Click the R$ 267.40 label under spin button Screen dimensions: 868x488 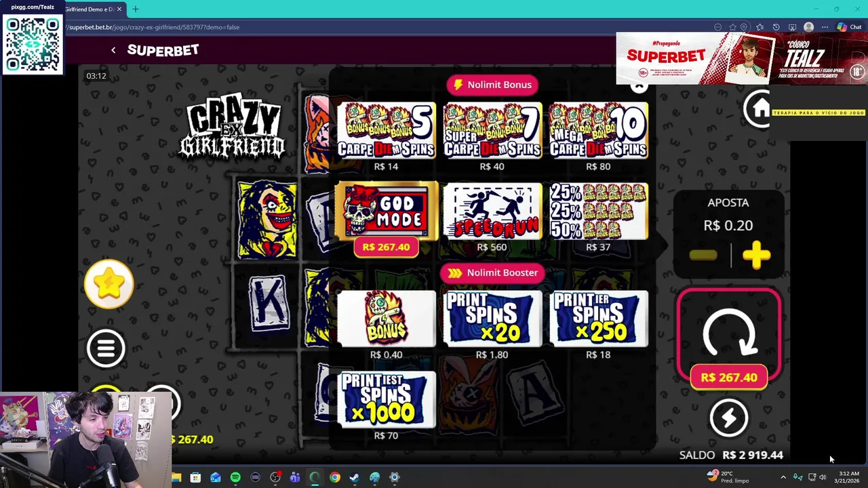click(729, 378)
